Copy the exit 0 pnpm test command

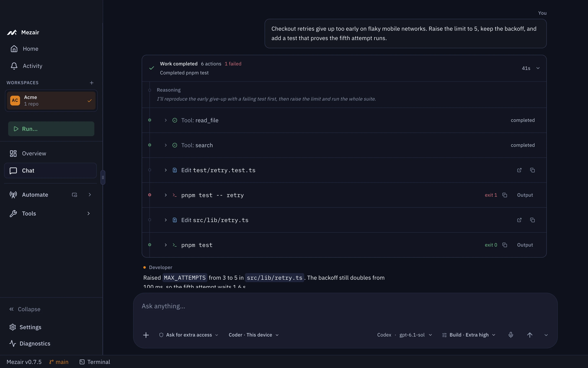pyautogui.click(x=505, y=245)
